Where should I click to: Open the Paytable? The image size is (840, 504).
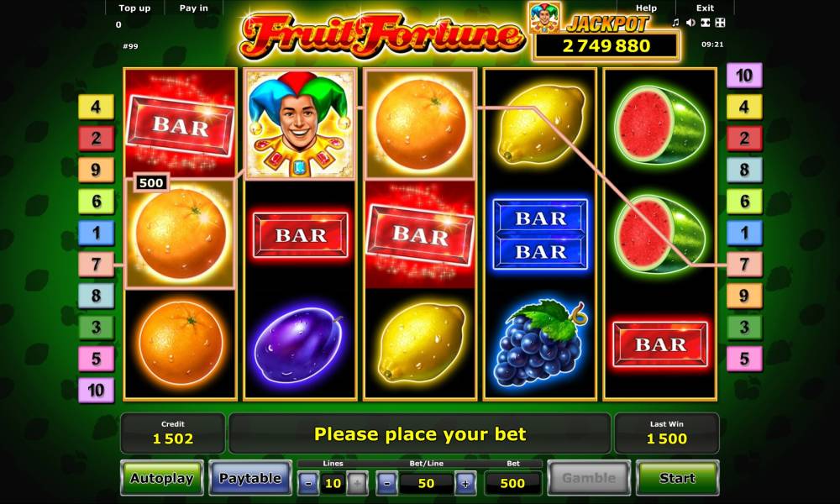click(x=250, y=478)
